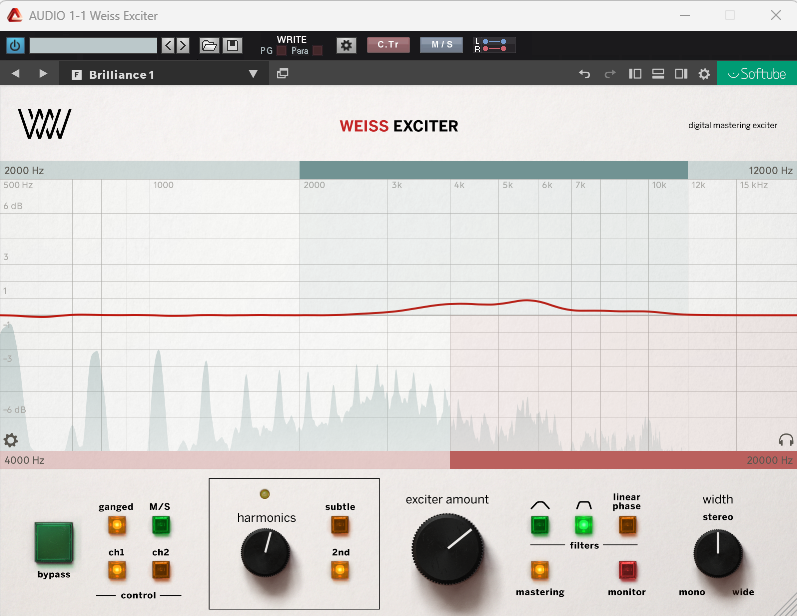Screen dimensions: 797x616
Task: Click the save preset floppy icon
Action: [232, 45]
